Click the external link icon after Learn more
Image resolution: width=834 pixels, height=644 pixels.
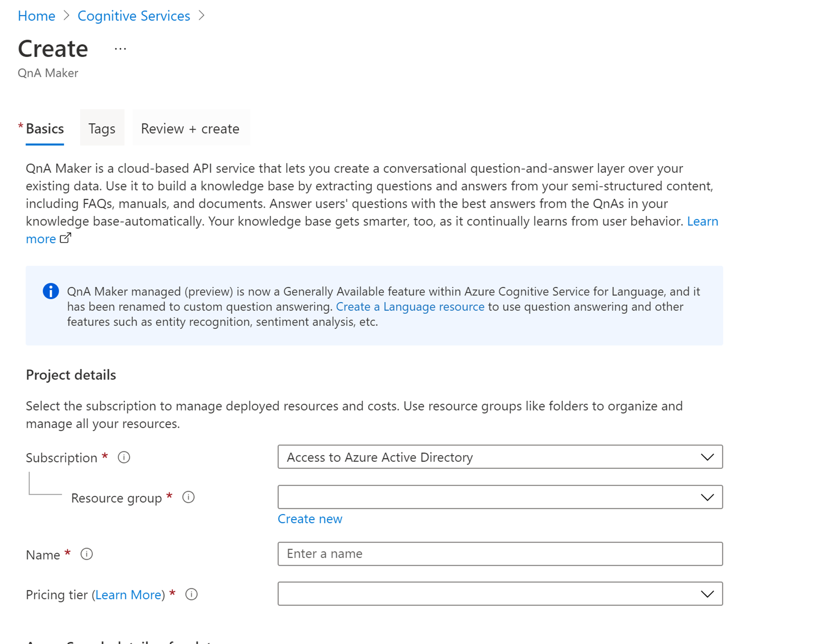click(x=66, y=238)
